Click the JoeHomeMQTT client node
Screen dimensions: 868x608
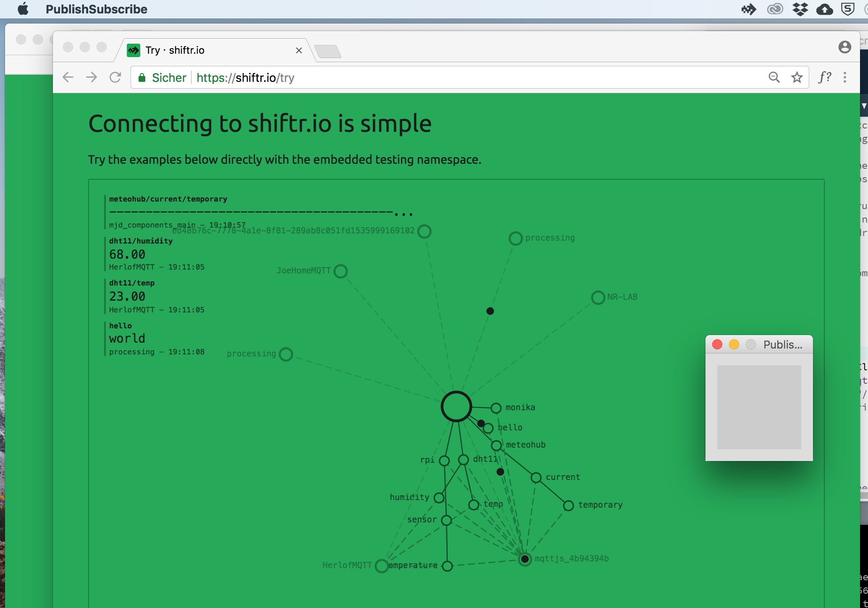(341, 271)
